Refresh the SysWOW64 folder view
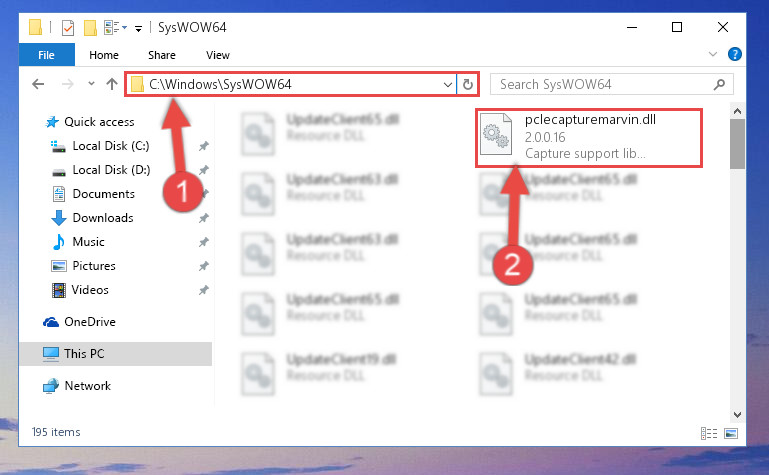 (468, 84)
